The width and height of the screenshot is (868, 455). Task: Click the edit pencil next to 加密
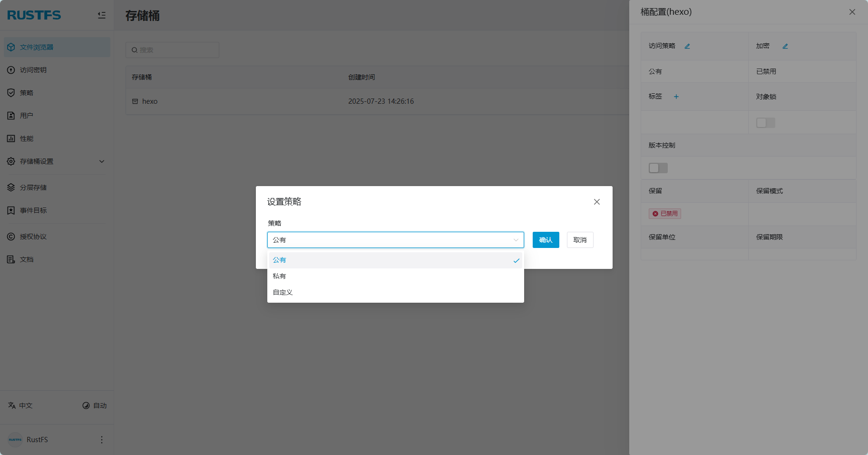(785, 46)
